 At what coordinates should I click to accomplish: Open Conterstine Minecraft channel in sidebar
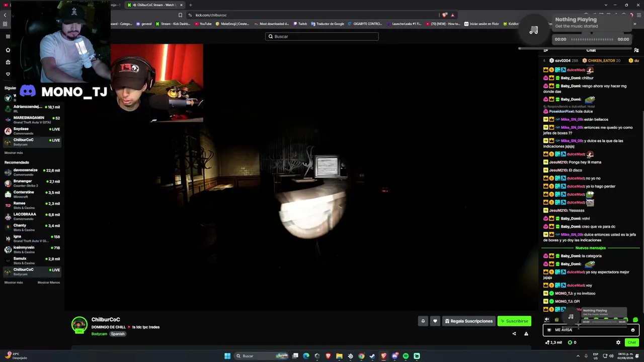click(x=32, y=194)
